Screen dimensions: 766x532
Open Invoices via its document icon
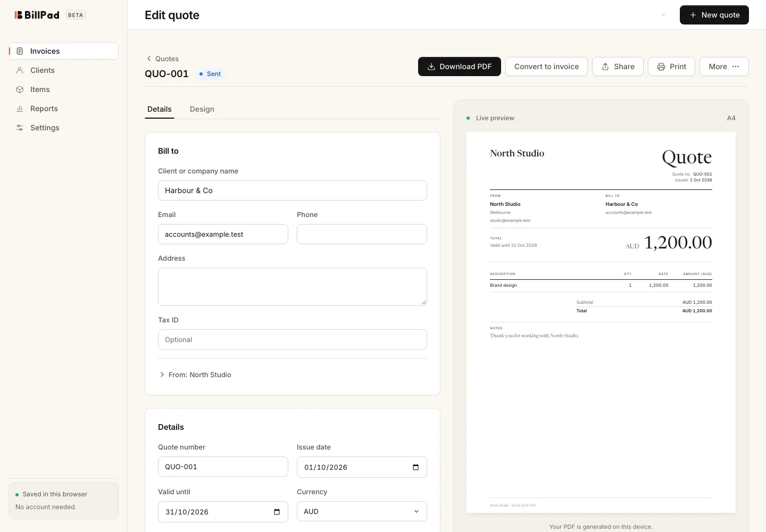tap(20, 51)
